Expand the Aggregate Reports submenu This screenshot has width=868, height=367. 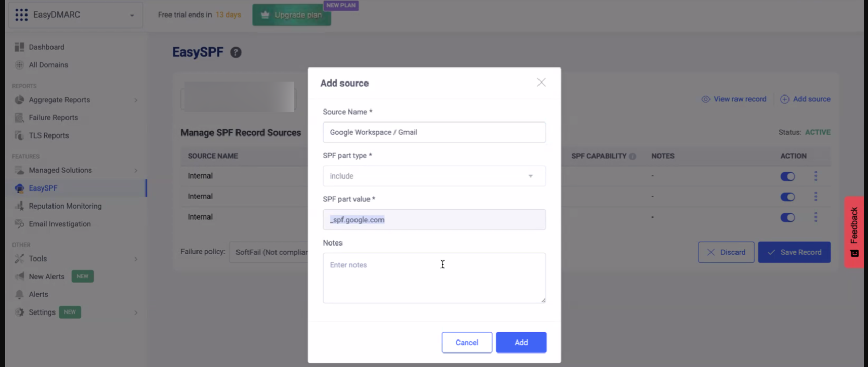pos(136,100)
